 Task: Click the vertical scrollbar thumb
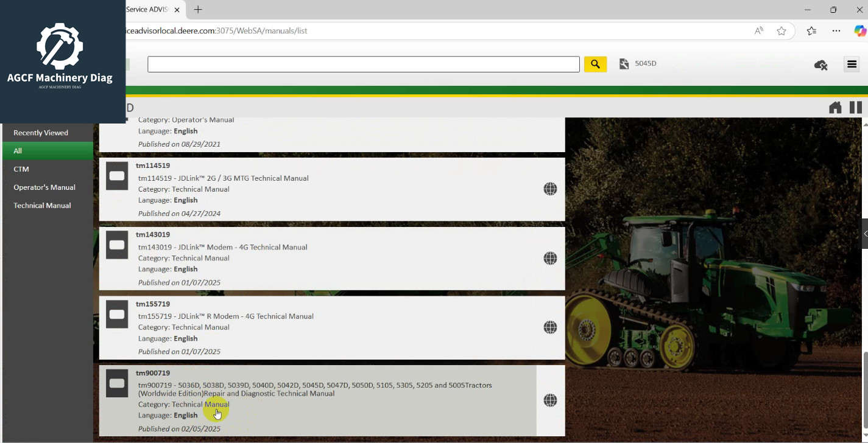tap(865, 389)
